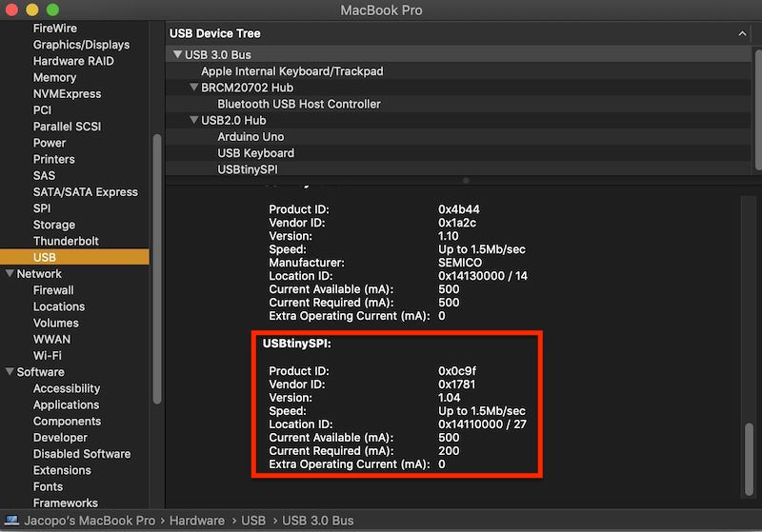The height and width of the screenshot is (532, 762).
Task: Open Volumes in the sidebar
Action: (x=56, y=323)
